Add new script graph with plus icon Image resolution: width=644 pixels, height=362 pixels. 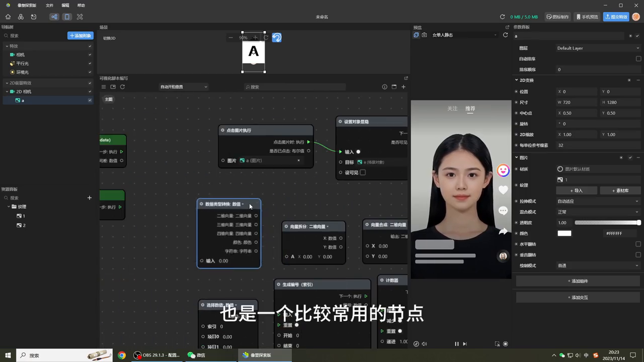(403, 87)
